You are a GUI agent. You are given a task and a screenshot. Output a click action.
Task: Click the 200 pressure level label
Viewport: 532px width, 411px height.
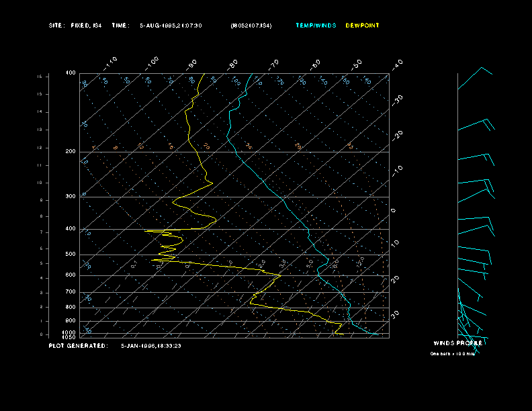coord(71,152)
